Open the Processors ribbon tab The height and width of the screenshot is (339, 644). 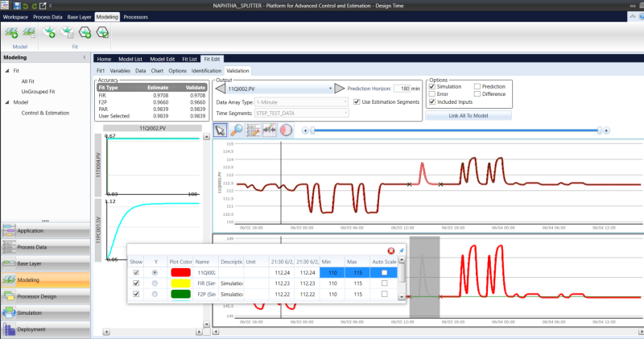(135, 17)
